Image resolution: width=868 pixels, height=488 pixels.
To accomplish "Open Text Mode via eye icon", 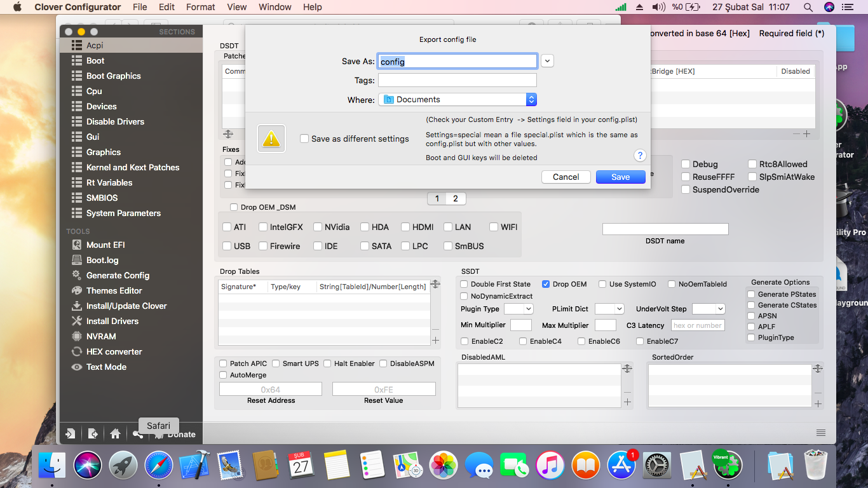I will click(x=77, y=367).
